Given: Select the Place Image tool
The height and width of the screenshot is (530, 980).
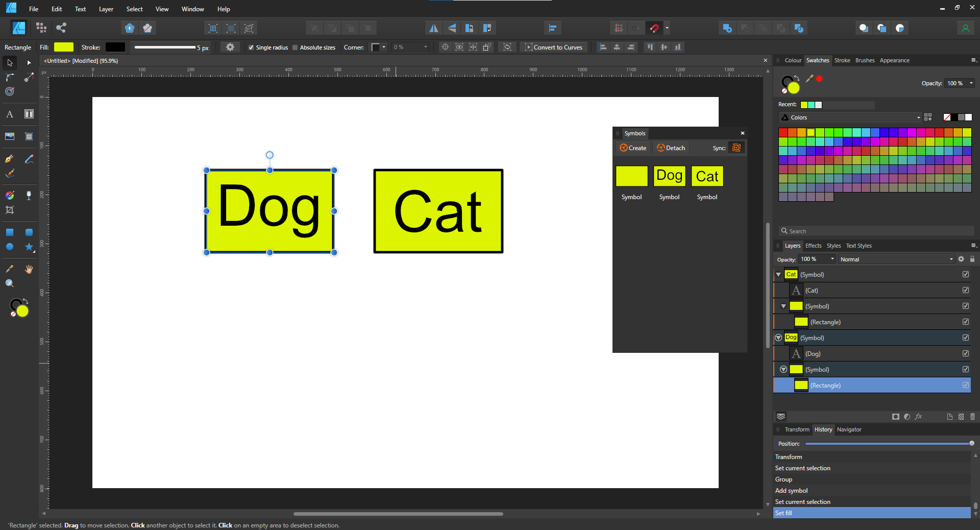Looking at the screenshot, I should point(10,136).
